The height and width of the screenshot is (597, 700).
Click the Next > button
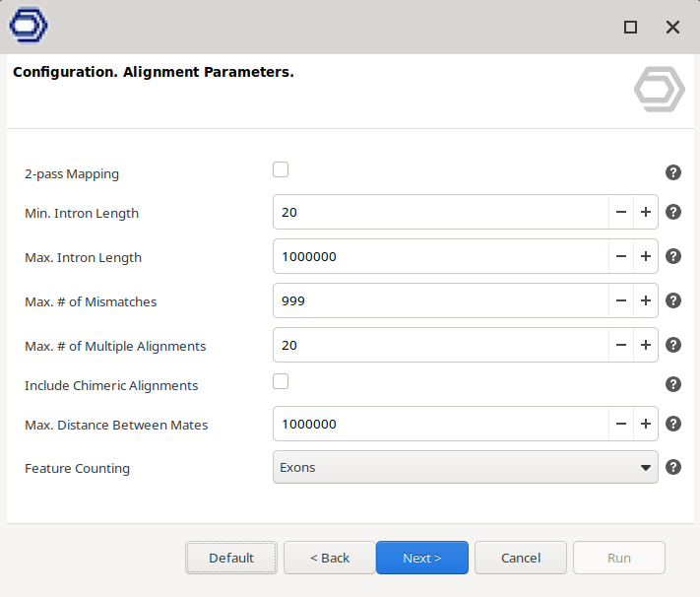click(x=421, y=558)
